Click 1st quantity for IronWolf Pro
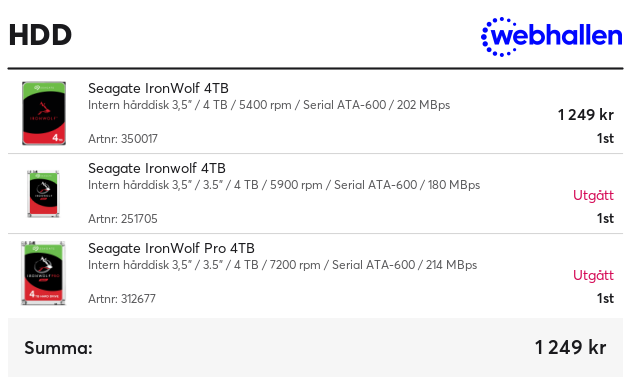Viewport: 630px width, 386px height. tap(605, 298)
